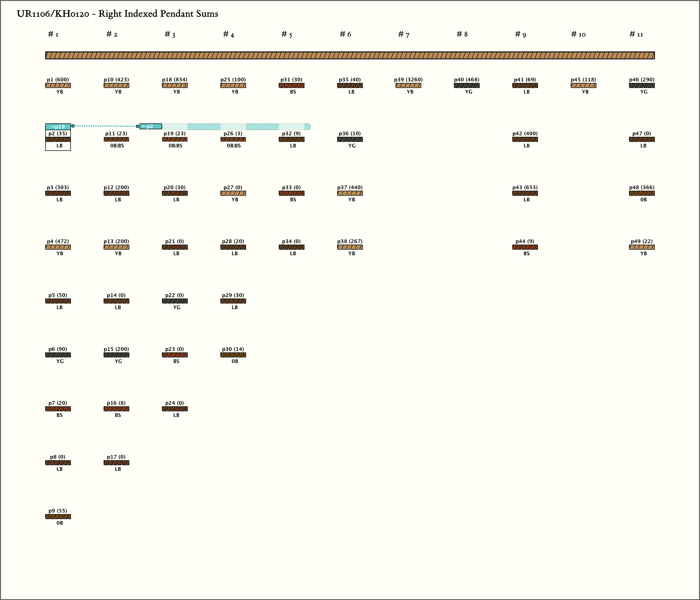Click column header # 7
The image size is (700, 600).
click(x=404, y=34)
